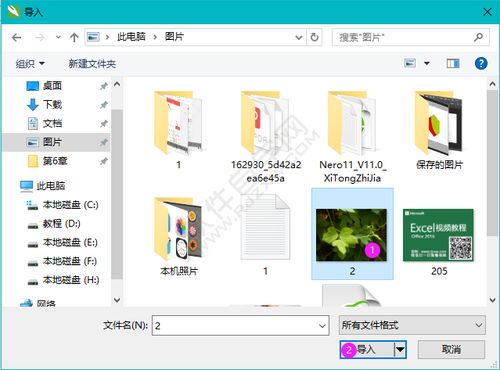Refresh the folder view
Screen dimensions: 500x370
click(x=314, y=37)
